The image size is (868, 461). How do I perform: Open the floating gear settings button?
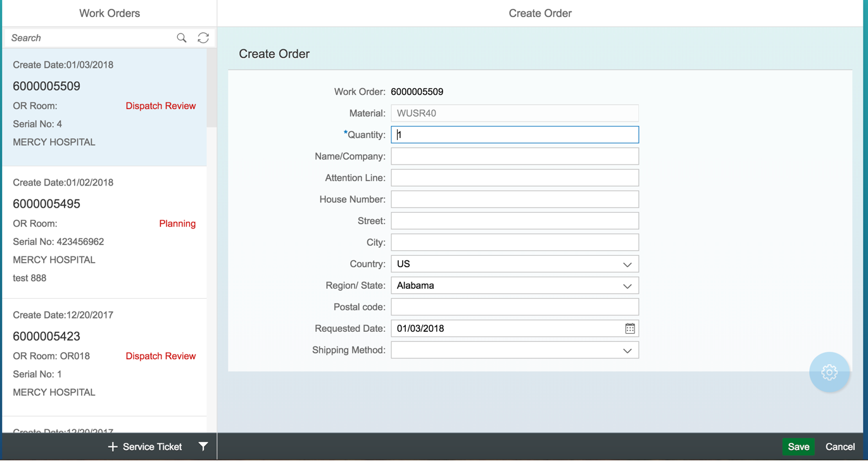(x=829, y=372)
